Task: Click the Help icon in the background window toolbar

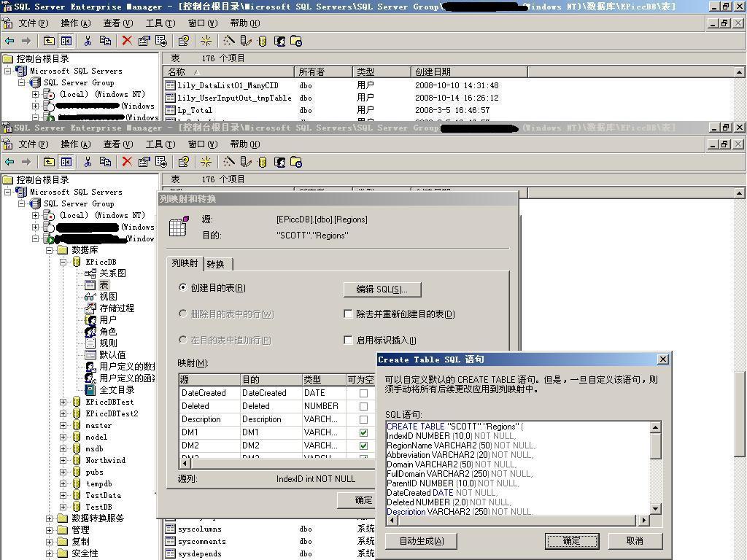Action: click(x=183, y=41)
